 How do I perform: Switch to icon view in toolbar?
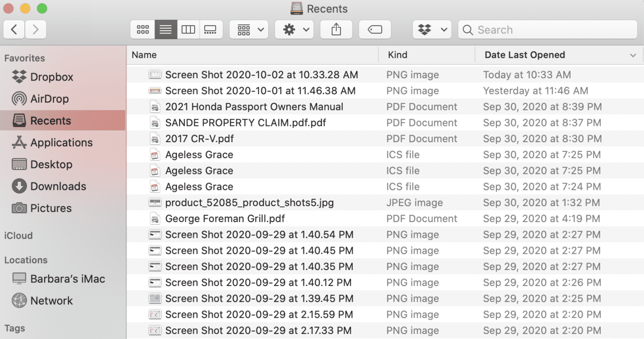[x=143, y=30]
